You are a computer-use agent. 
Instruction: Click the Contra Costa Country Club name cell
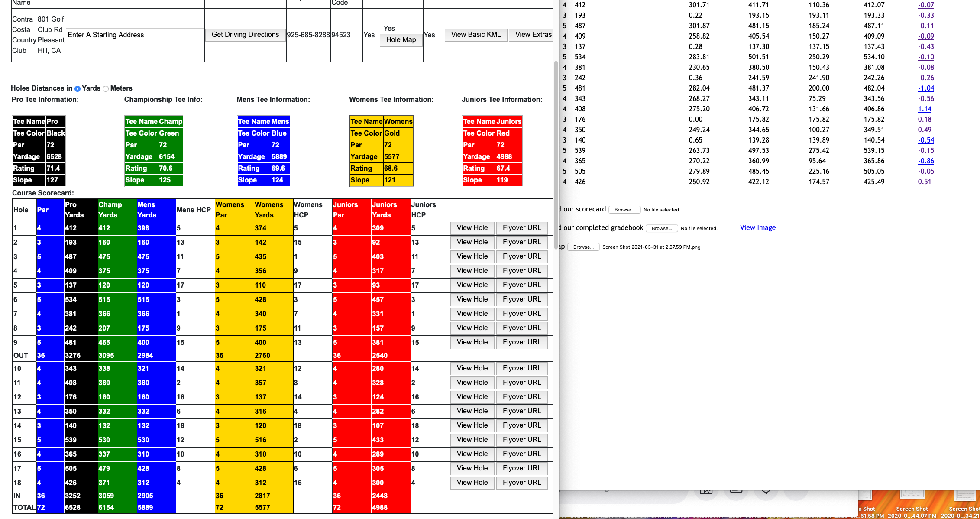(x=24, y=35)
